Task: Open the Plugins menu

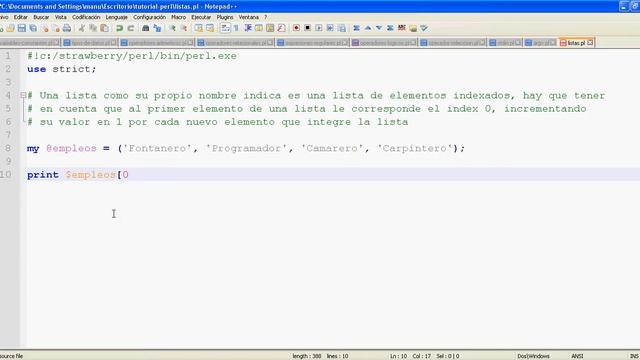Action: pos(225,17)
